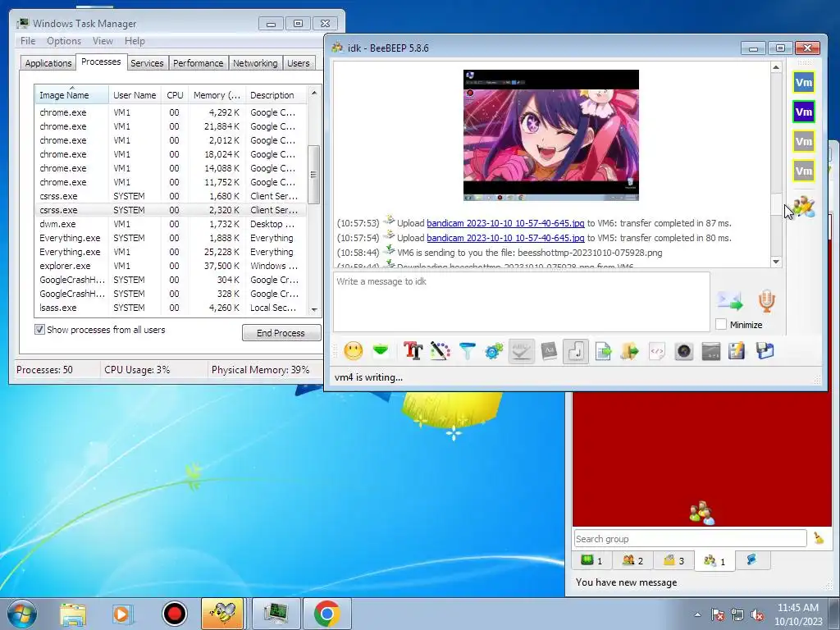Click the process list scrollbar up arrow

314,93
